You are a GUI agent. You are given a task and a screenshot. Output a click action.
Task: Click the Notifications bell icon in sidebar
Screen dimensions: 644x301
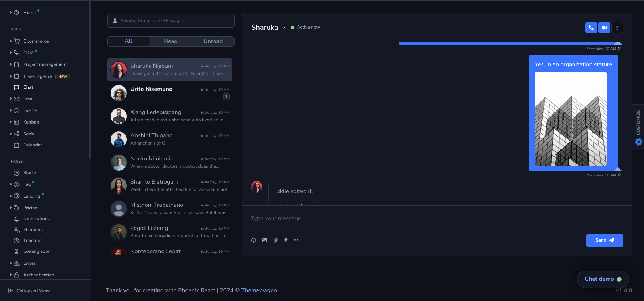[x=17, y=219]
